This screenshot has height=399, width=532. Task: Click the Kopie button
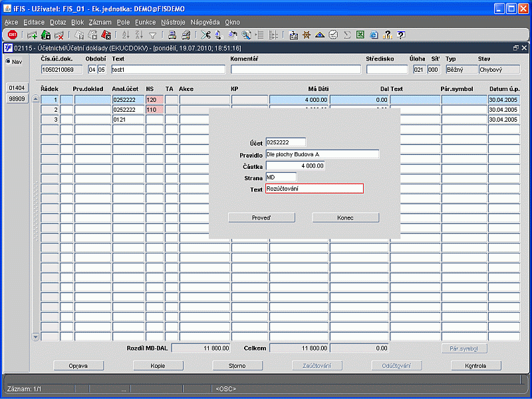pyautogui.click(x=158, y=366)
